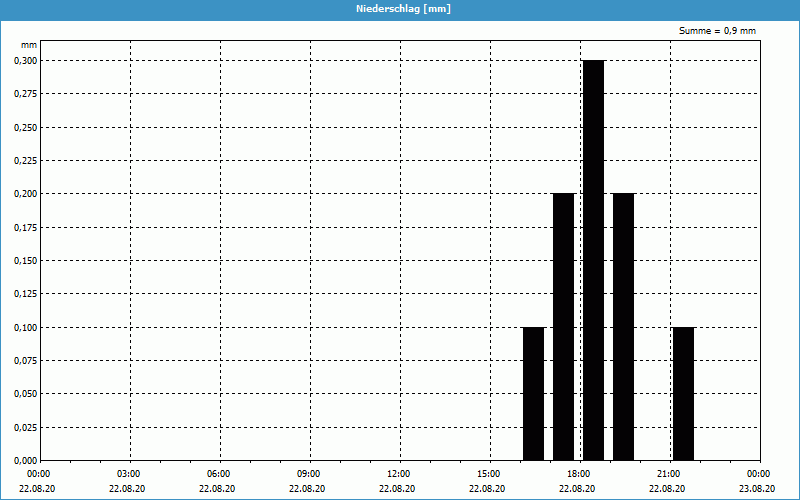This screenshot has width=800, height=500.
Task: Click the 0,000 y-axis label
Action: pos(25,460)
